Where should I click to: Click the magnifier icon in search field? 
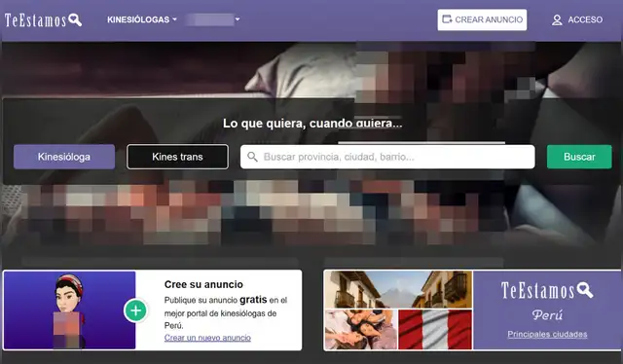[252, 157]
